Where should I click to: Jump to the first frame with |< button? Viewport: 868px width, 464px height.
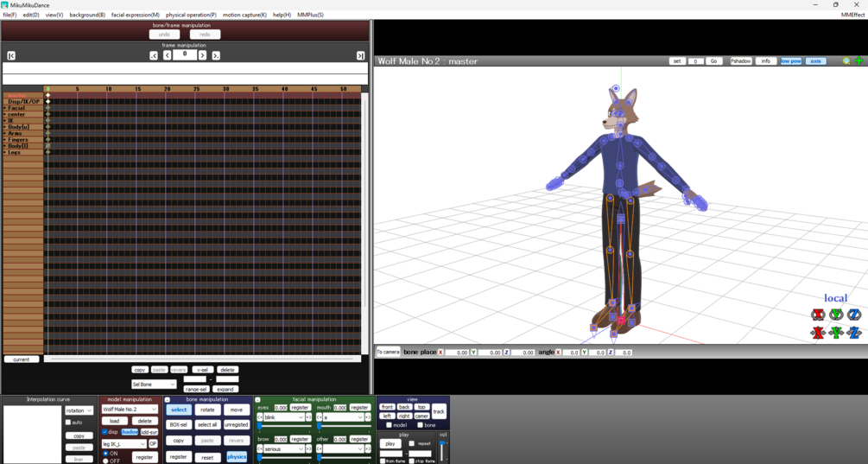point(11,55)
